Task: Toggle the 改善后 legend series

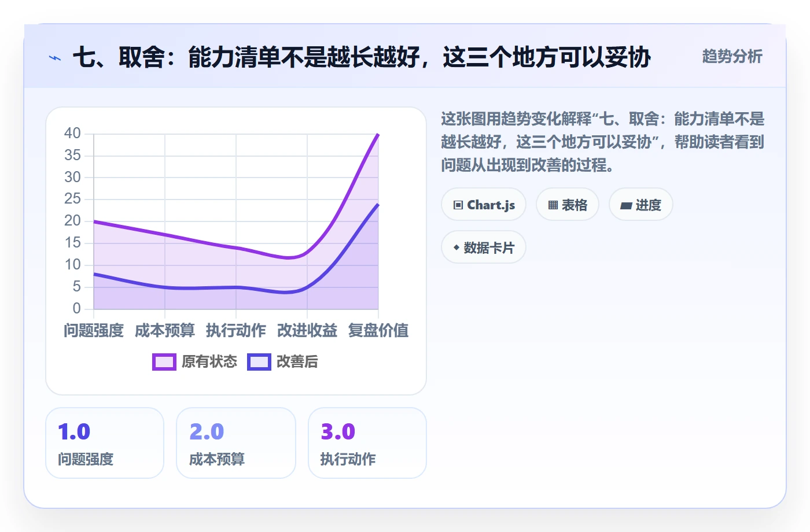Action: [283, 362]
